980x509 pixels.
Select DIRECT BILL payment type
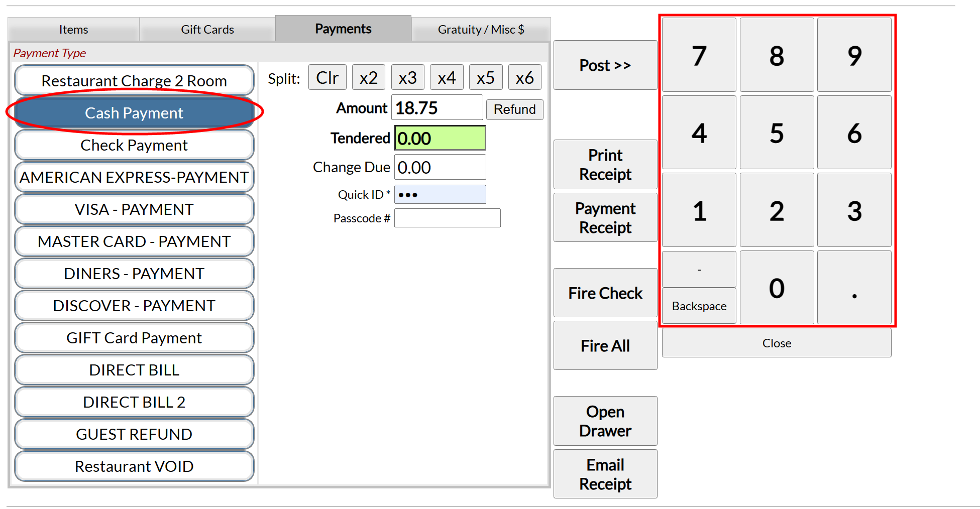134,369
